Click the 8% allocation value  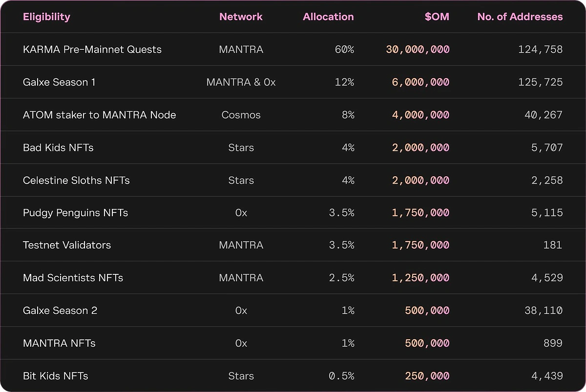click(x=348, y=115)
